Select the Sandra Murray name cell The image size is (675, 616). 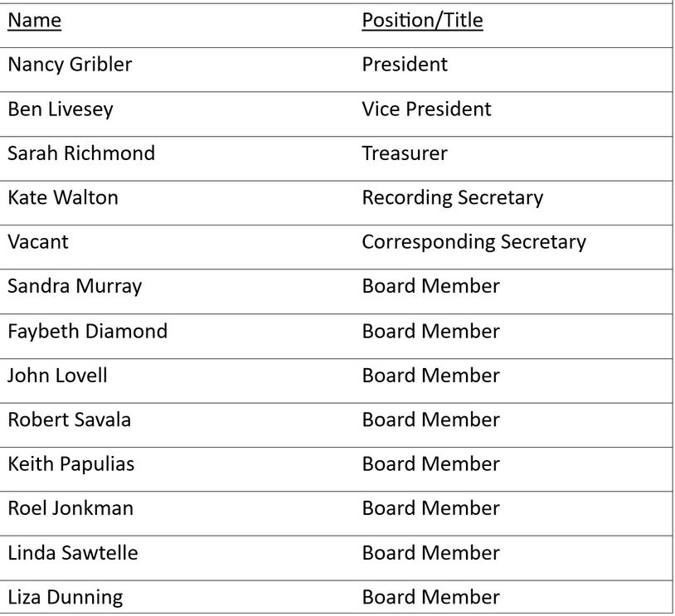pyautogui.click(x=75, y=286)
